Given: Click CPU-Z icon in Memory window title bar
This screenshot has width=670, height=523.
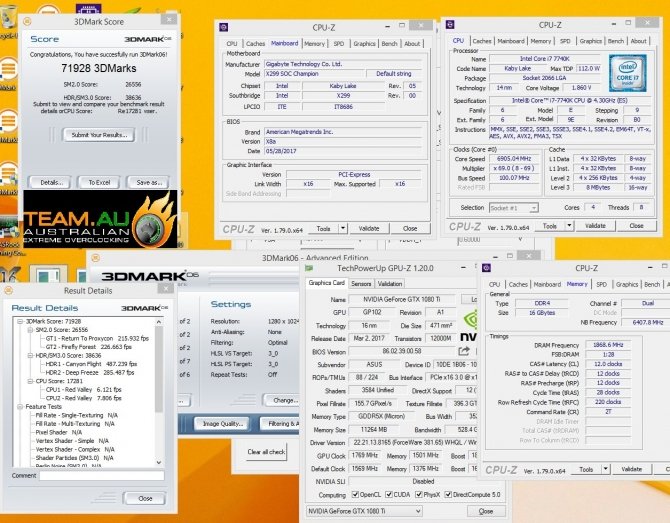Looking at the screenshot, I should pos(486,268).
